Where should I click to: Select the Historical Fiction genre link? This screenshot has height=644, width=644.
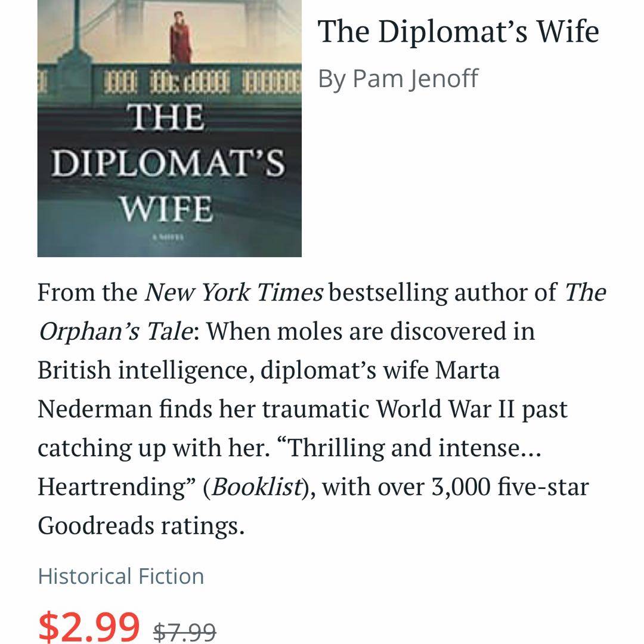click(120, 576)
